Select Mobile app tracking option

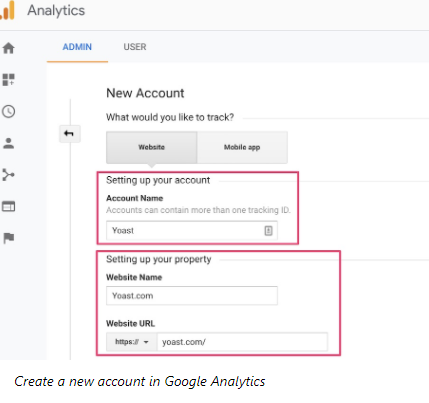coord(242,147)
